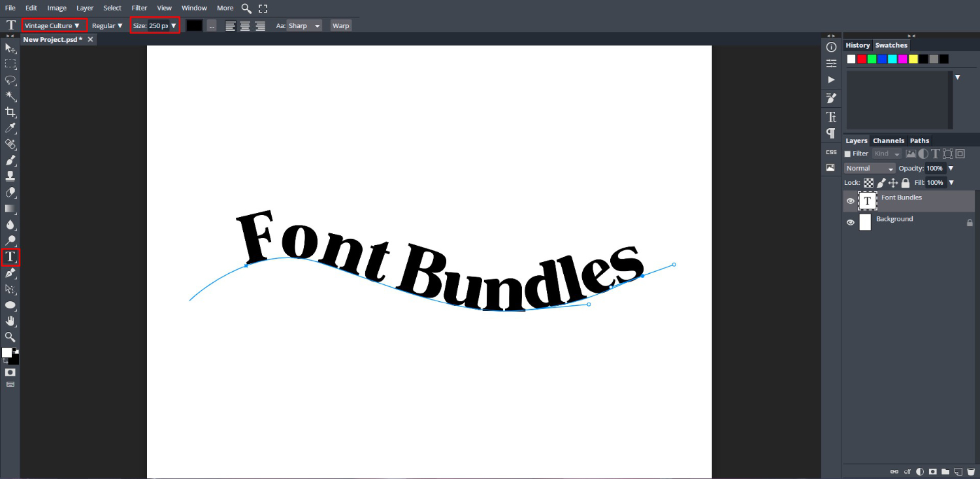The width and height of the screenshot is (980, 479).
Task: Select the Ellipse shape tool
Action: (10, 305)
